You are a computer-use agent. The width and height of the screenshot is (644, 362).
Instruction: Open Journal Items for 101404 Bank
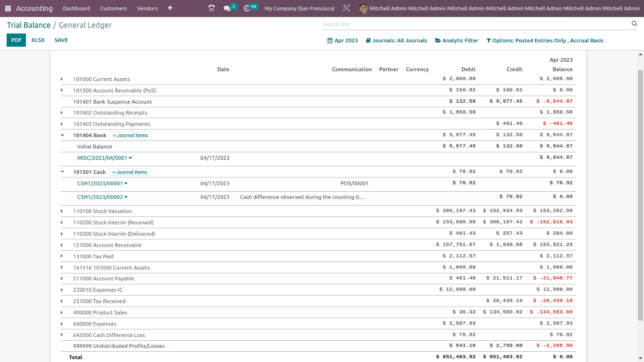[x=130, y=135]
